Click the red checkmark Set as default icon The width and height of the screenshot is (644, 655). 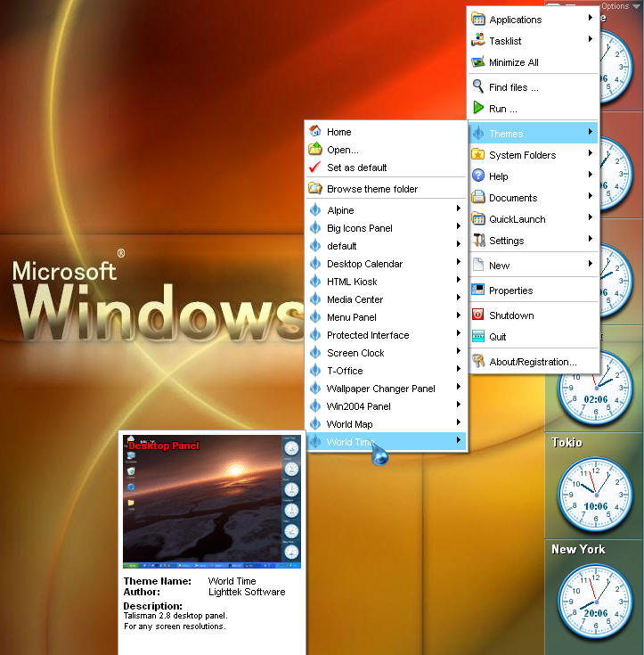point(315,168)
